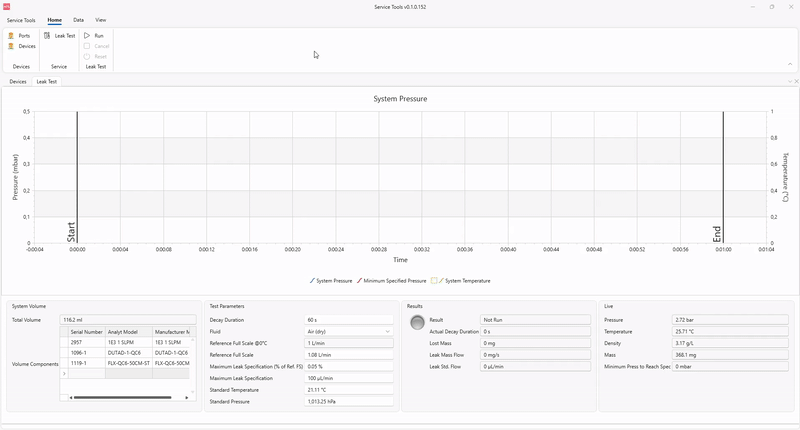Switch to the Devices document tab
Screen dimensions: 800x430
[18, 81]
